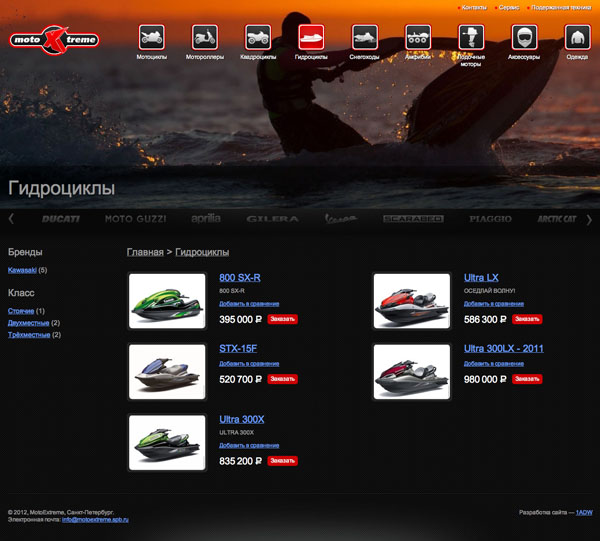Filter by Двухместные class
The image size is (600, 541).
[x=28, y=323]
